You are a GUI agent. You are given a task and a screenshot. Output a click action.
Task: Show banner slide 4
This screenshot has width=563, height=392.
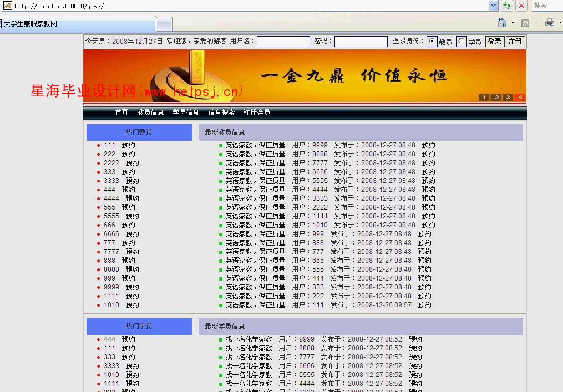click(x=520, y=97)
